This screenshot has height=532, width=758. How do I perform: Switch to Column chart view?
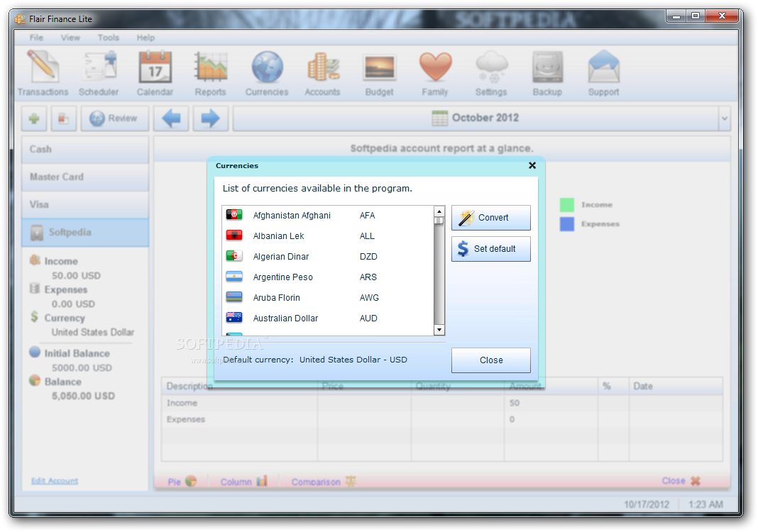pos(243,482)
